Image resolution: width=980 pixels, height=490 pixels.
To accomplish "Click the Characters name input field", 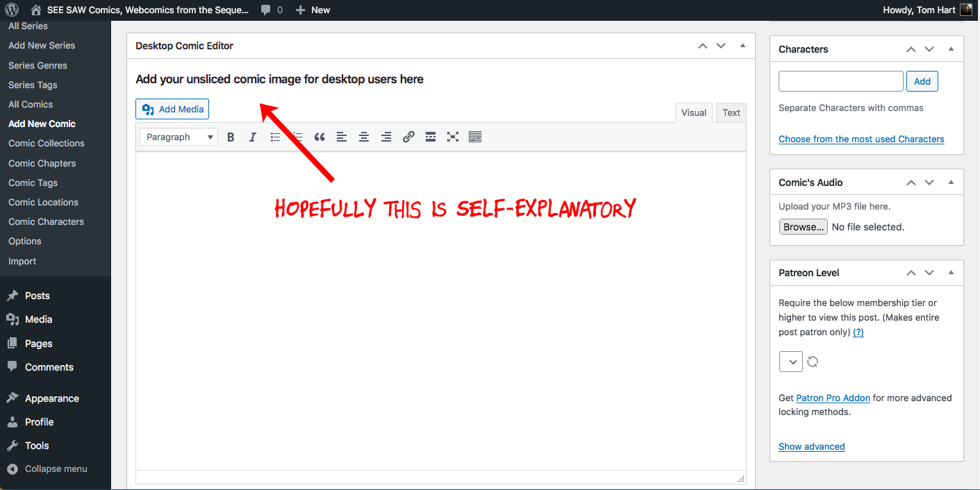I will click(841, 81).
